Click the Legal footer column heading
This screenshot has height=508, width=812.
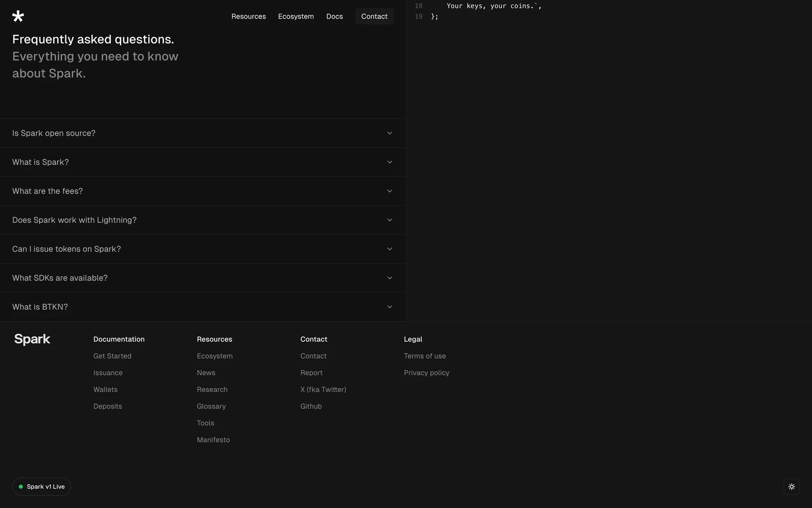[x=413, y=339]
